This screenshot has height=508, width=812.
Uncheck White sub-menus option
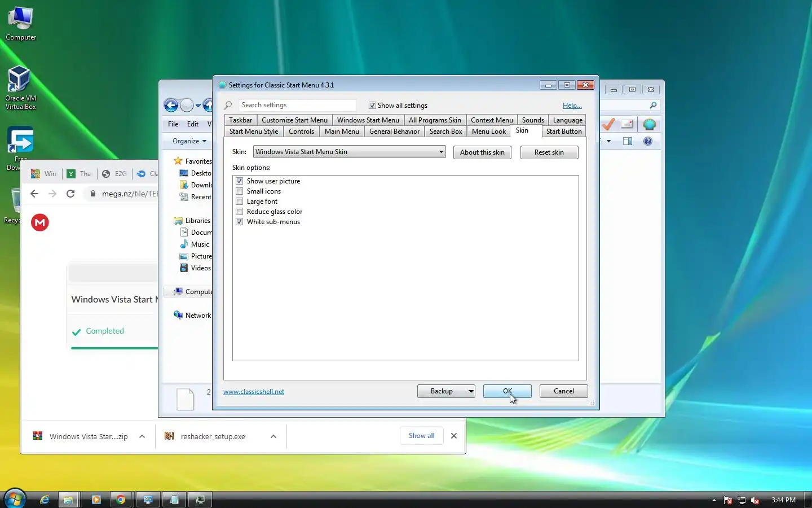pyautogui.click(x=240, y=222)
